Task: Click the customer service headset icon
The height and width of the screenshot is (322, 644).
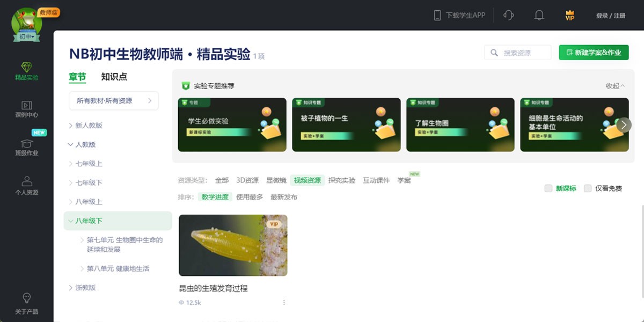Action: click(x=509, y=16)
